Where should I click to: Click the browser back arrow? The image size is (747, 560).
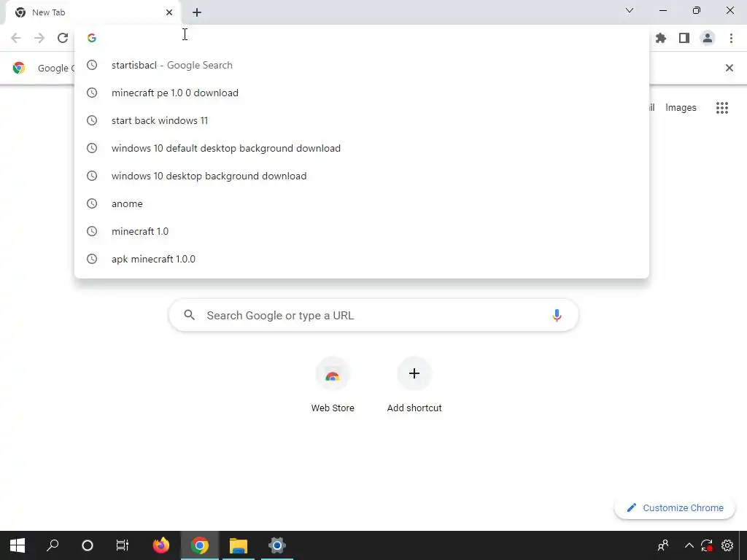pyautogui.click(x=16, y=38)
